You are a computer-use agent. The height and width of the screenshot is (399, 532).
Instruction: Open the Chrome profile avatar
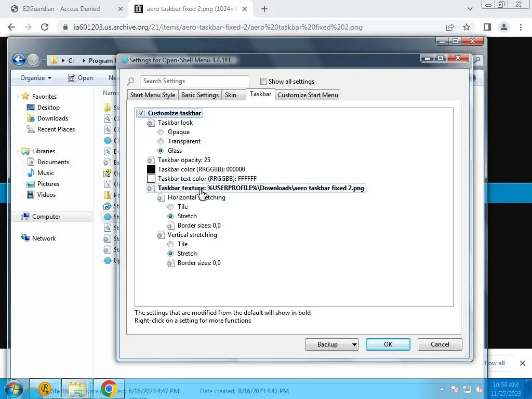coord(504,27)
